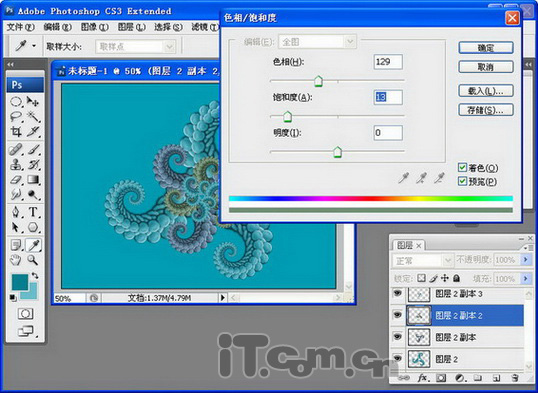538x393 pixels.
Task: Select the polygon Shape tool
Action: [33, 227]
